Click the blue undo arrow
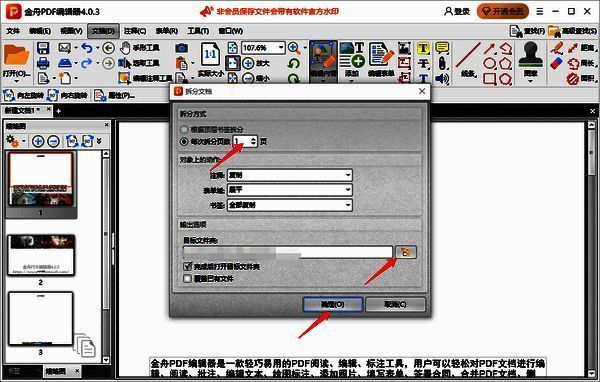Viewport: 600px width, 382px height. (x=87, y=48)
